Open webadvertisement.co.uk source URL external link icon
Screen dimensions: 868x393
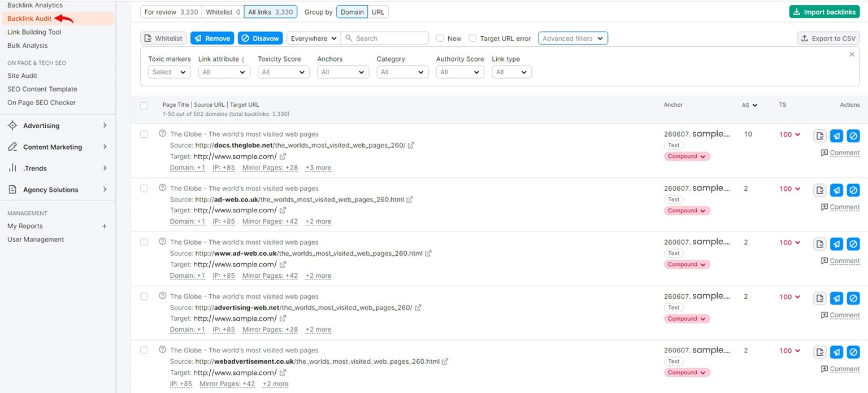(445, 361)
